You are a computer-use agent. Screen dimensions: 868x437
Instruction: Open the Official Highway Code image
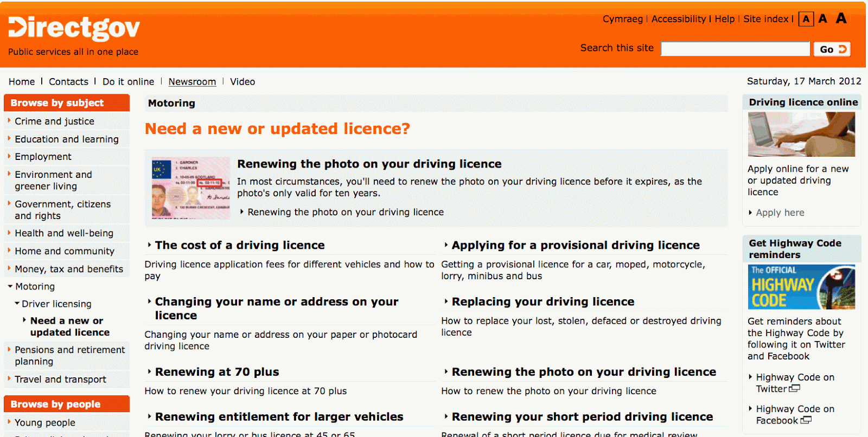801,287
